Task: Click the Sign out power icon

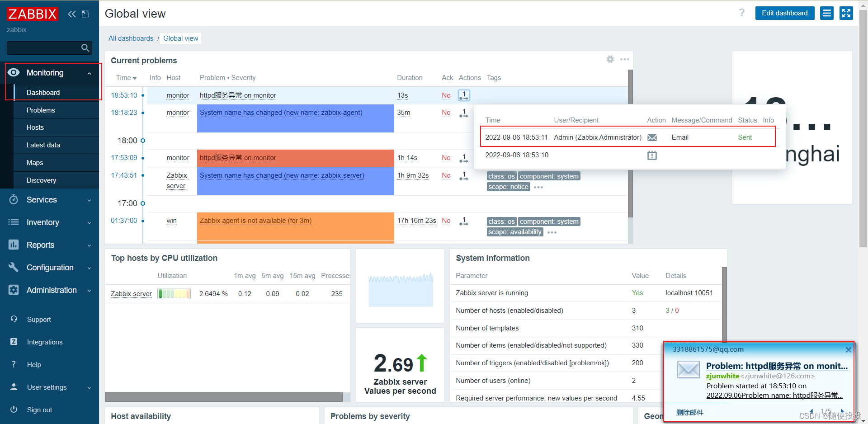Action: [14, 410]
